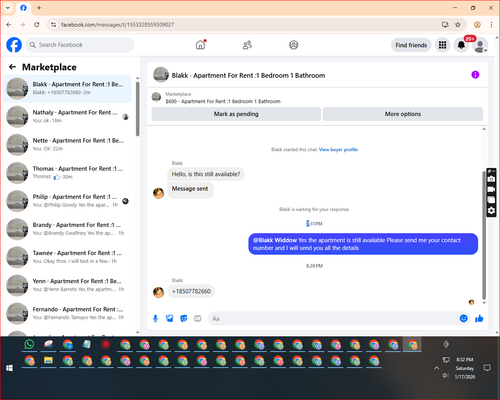Open the Home feed icon
500x400 pixels.
click(200, 45)
